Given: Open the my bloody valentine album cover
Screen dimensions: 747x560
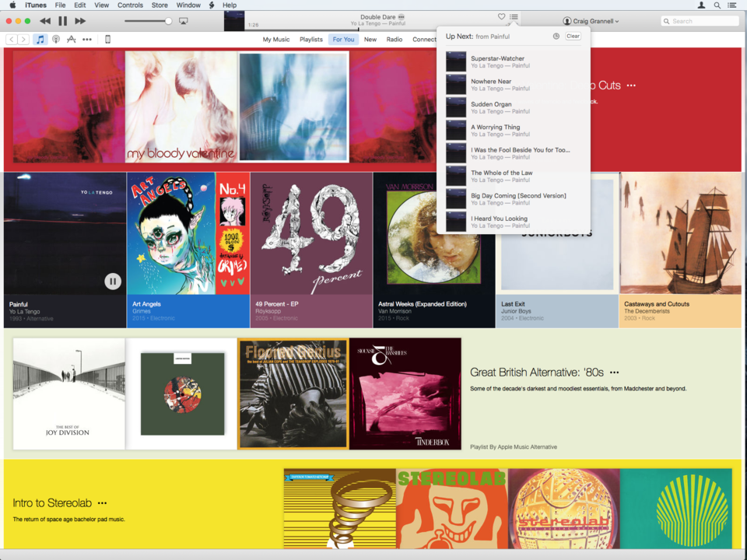Looking at the screenshot, I should (x=181, y=107).
